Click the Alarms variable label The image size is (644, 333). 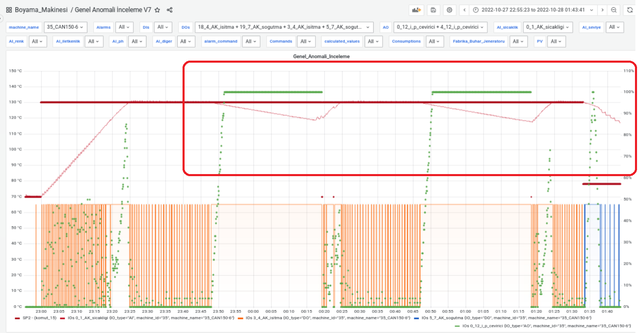point(103,27)
